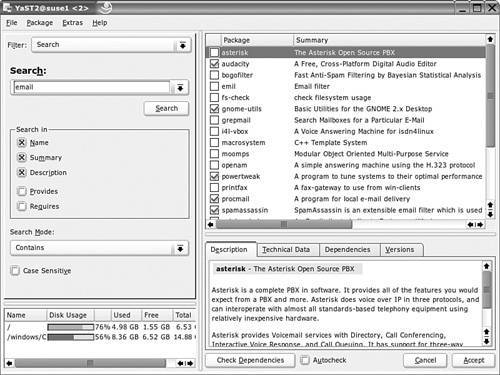
Task: Click the package list horizontal scrollbar thumb
Action: [x=284, y=225]
